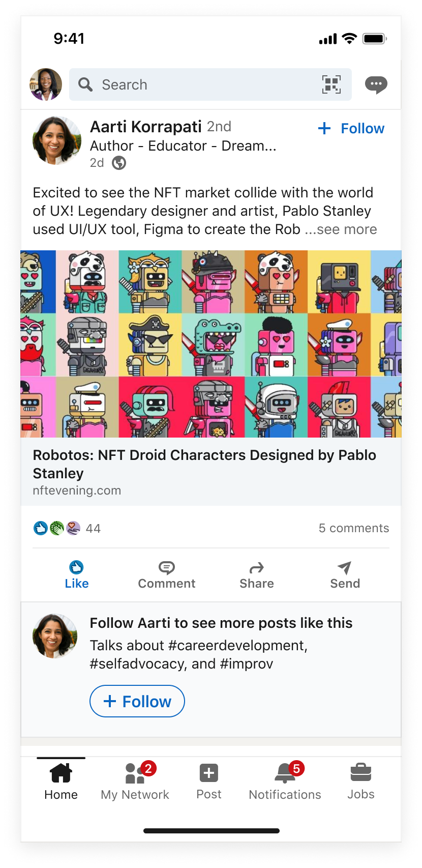422x868 pixels.
Task: Open the My Network tab
Action: pyautogui.click(x=135, y=780)
